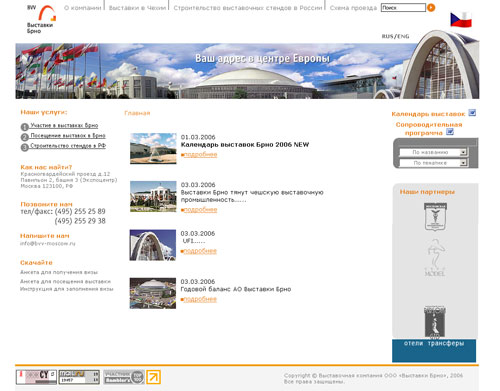Click the first partner emblem logo
Viewport: 500px width, 391px height.
(x=435, y=217)
